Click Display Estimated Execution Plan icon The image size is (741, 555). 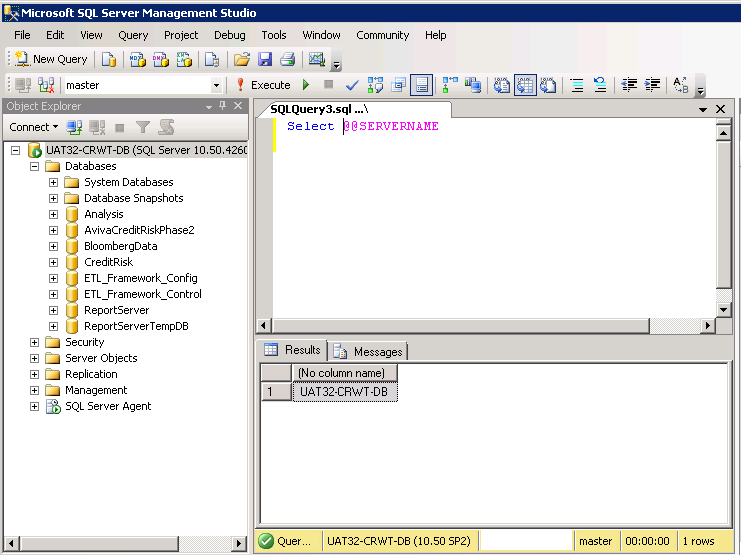tap(375, 85)
